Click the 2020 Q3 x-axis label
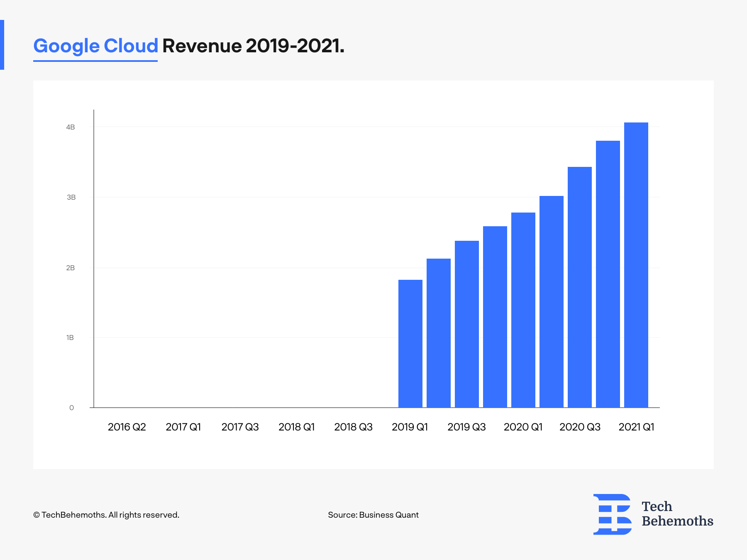The width and height of the screenshot is (747, 560). coord(580,427)
